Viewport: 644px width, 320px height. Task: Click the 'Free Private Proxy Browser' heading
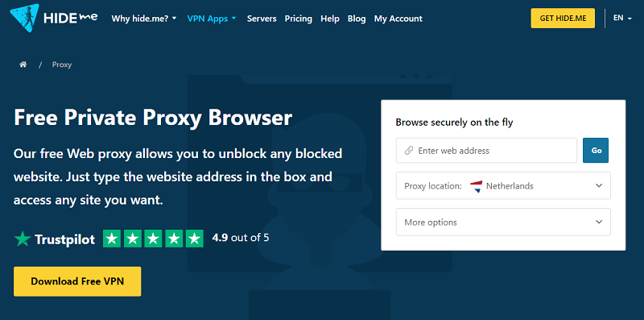[153, 118]
